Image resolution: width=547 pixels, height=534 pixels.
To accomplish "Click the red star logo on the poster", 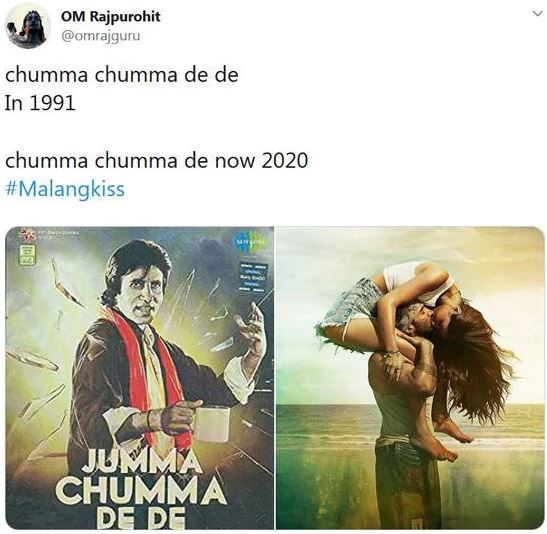I will pos(26,234).
